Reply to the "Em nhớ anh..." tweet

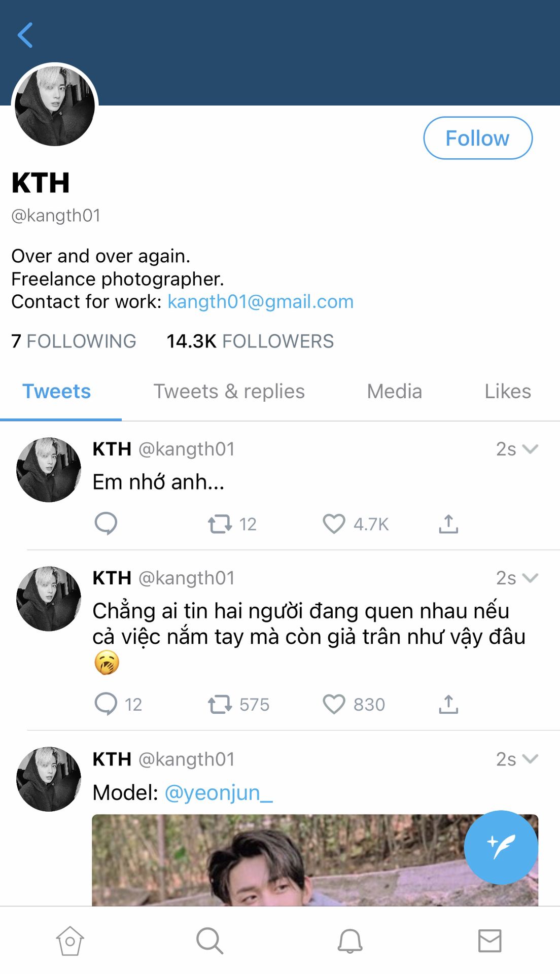[106, 524]
